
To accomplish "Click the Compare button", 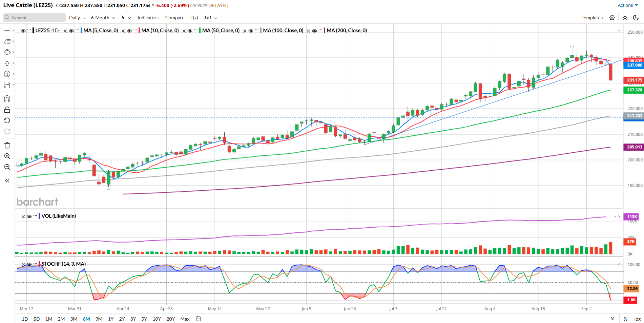I will (175, 18).
